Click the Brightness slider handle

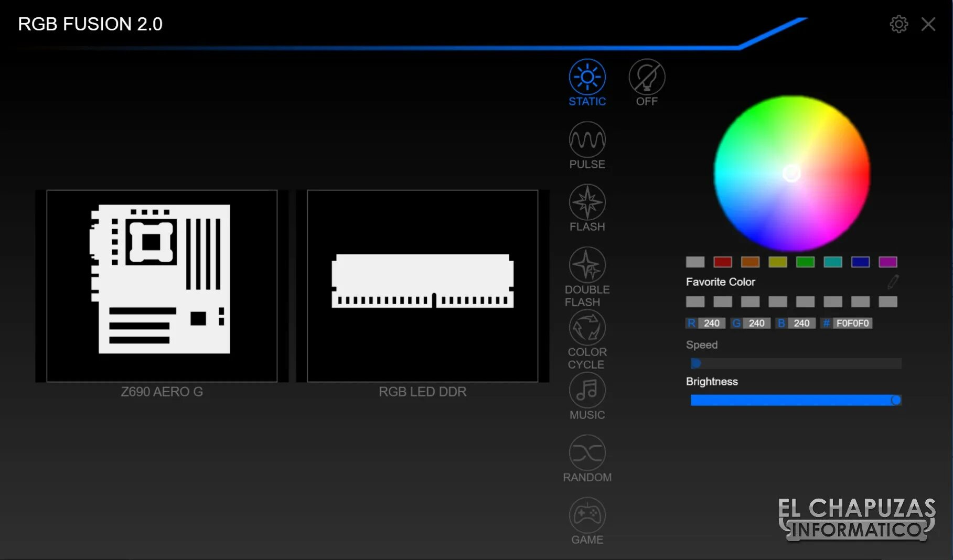tap(896, 400)
